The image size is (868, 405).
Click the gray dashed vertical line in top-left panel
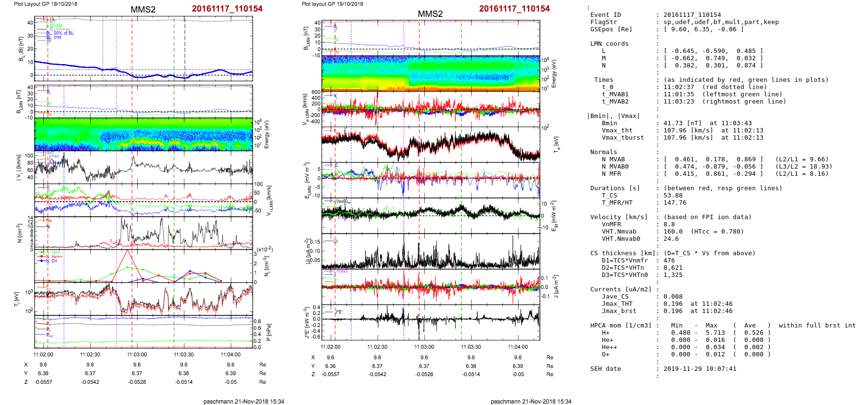pyautogui.click(x=185, y=48)
